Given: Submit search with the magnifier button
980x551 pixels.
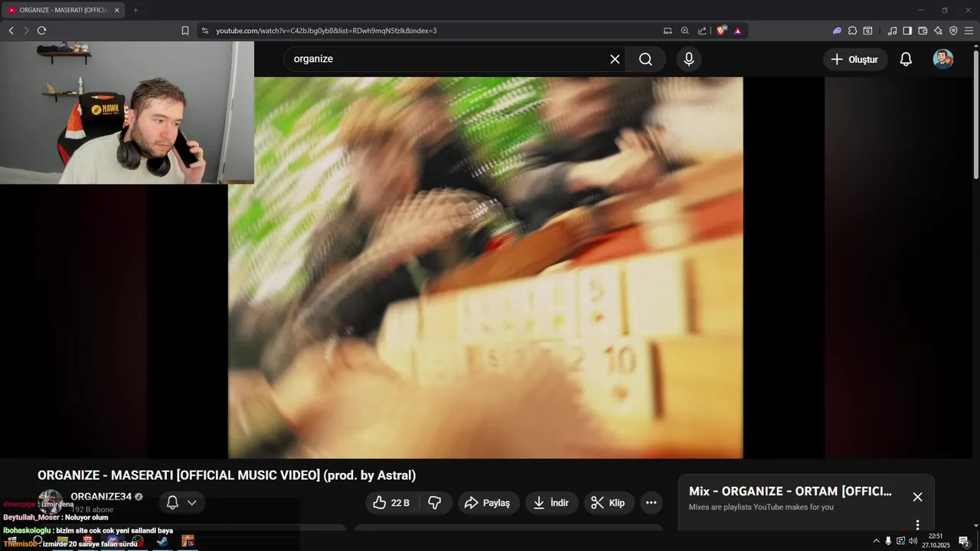Looking at the screenshot, I should coord(645,59).
